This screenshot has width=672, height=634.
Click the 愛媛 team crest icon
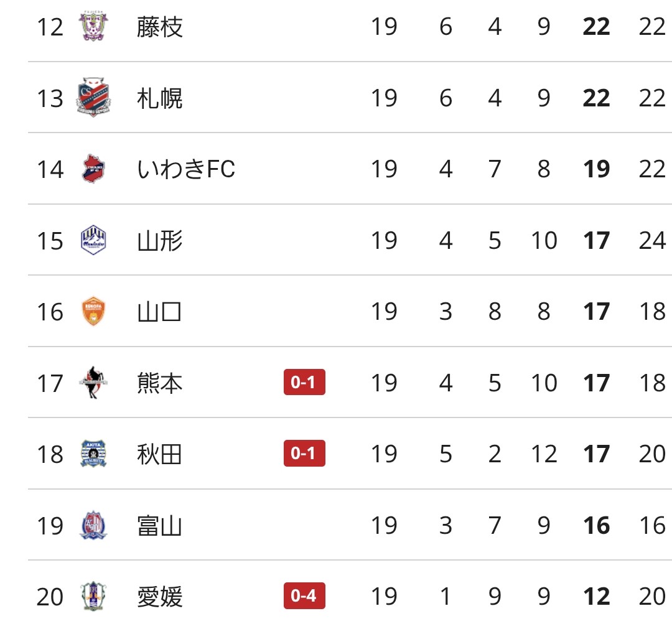click(x=93, y=596)
